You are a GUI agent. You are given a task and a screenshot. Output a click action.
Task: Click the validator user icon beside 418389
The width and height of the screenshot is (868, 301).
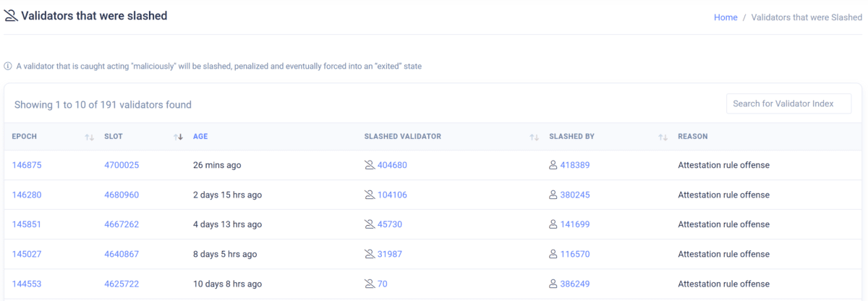pyautogui.click(x=553, y=165)
